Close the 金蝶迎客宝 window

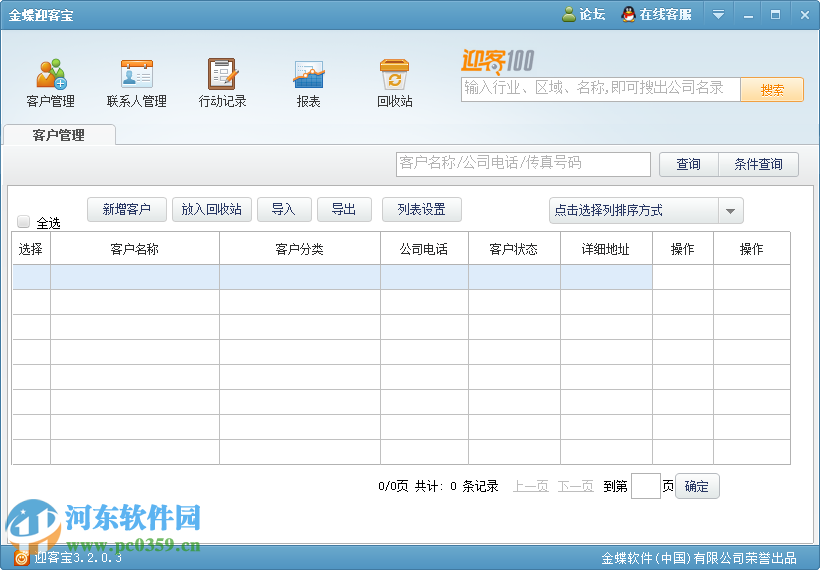(805, 15)
